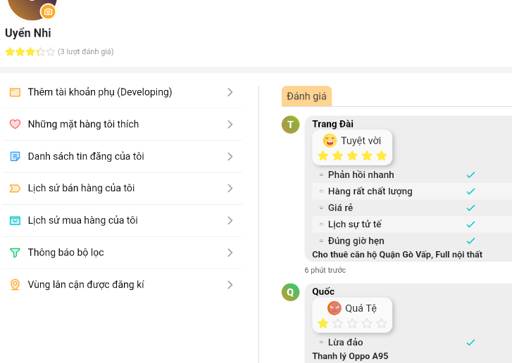Click the Lịch sử mua hàng bag icon

(15, 221)
